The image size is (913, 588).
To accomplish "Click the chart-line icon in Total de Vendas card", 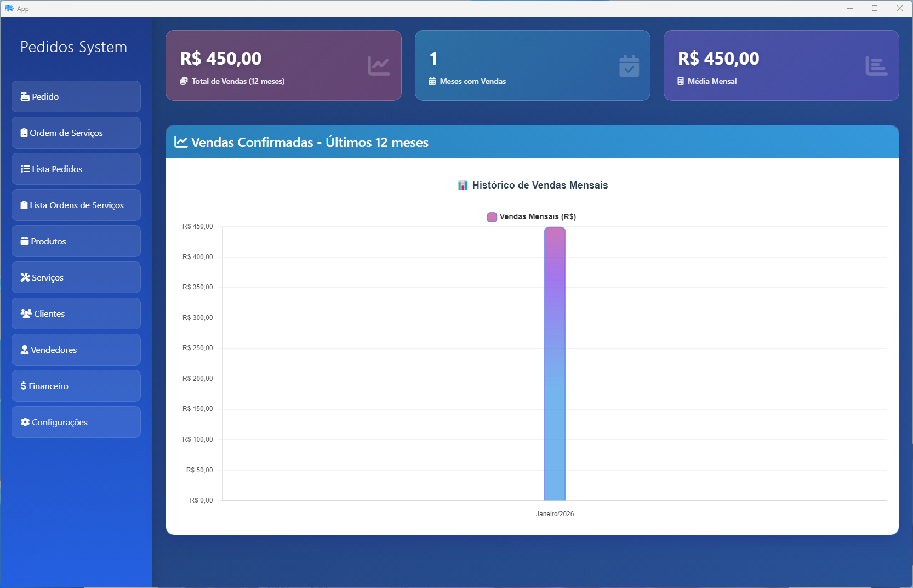I will 378,66.
